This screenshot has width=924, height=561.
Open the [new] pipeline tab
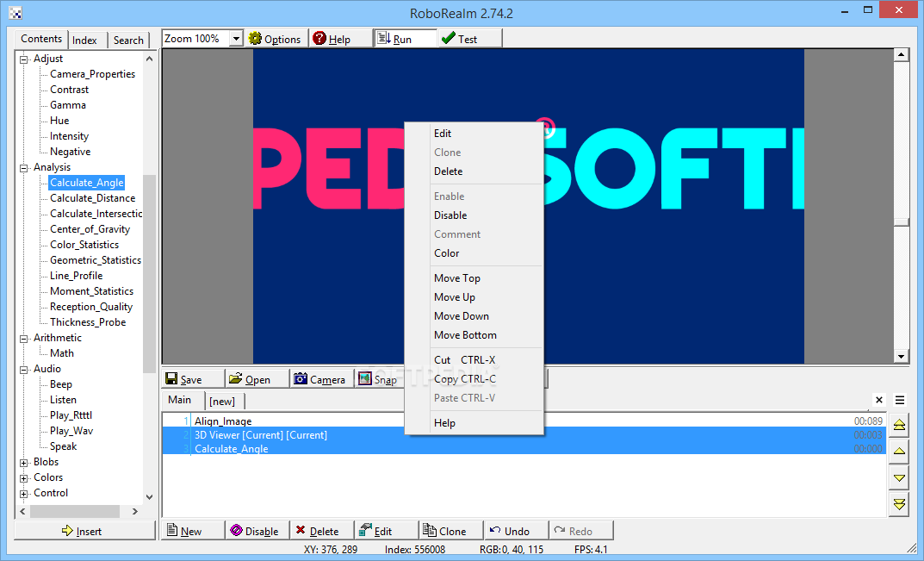point(222,402)
